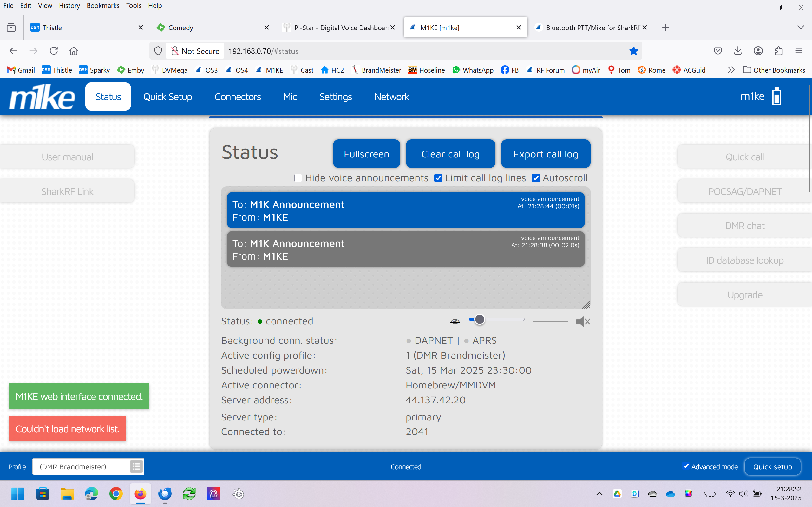Open Firefox extensions puzzle icon

click(778, 51)
